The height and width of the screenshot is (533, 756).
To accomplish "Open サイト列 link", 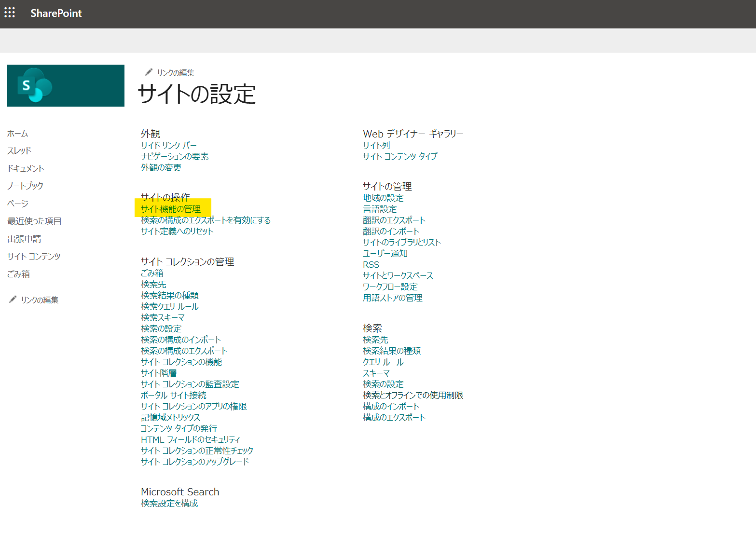I will pyautogui.click(x=376, y=145).
